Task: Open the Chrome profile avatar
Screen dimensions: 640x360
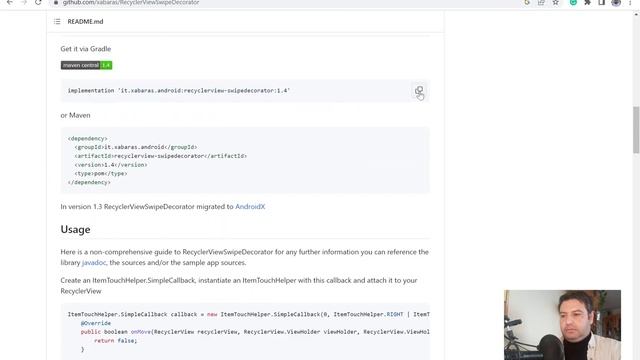Action: tap(616, 2)
